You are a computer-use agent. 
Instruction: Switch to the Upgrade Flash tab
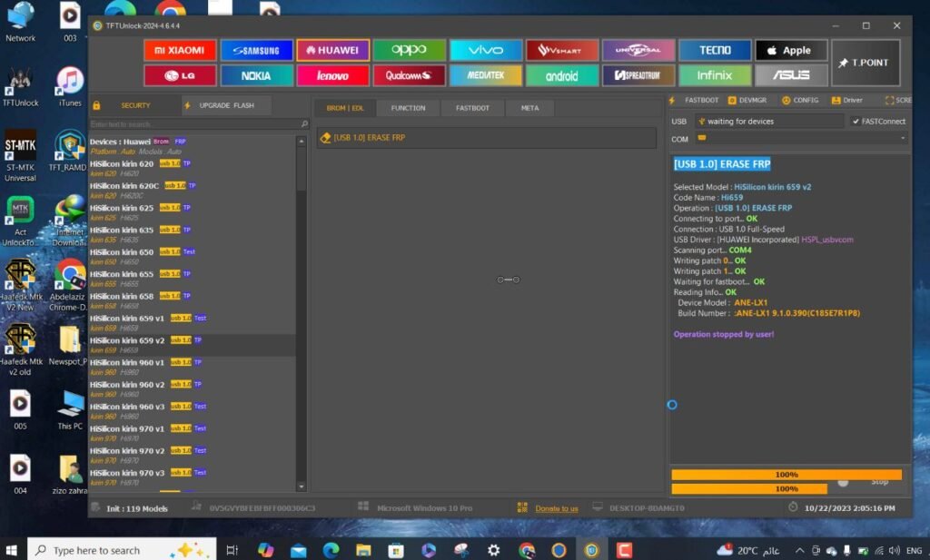[226, 105]
